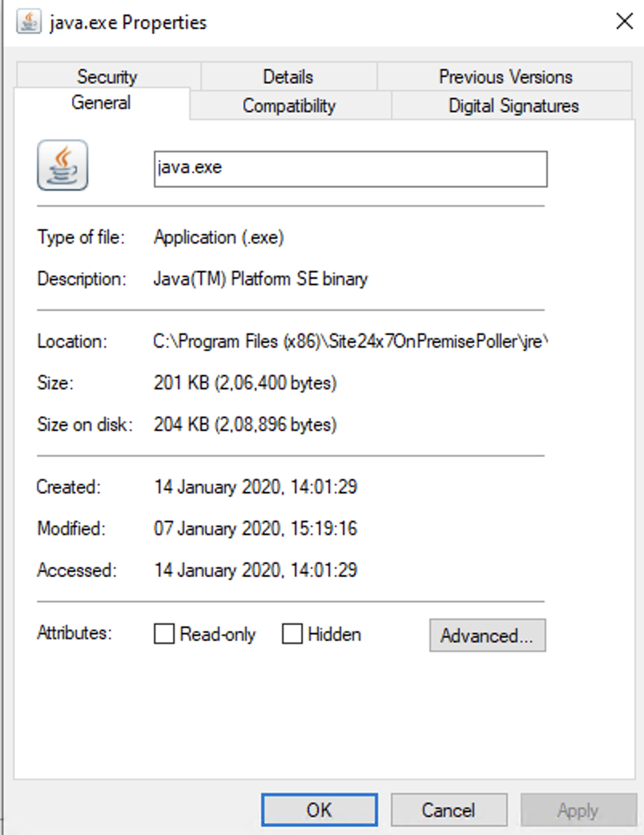View the Digital Signatures tab
This screenshot has height=835, width=644.
tap(513, 106)
